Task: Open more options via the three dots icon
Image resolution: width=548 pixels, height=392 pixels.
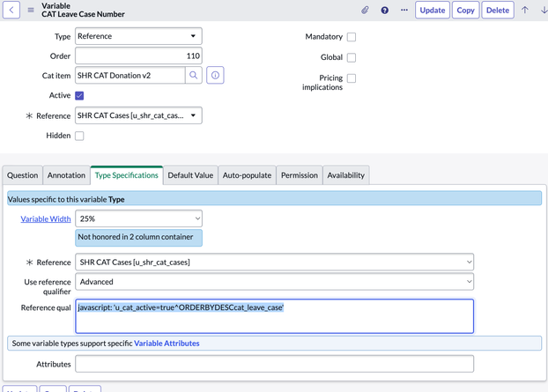Action: [x=404, y=11]
